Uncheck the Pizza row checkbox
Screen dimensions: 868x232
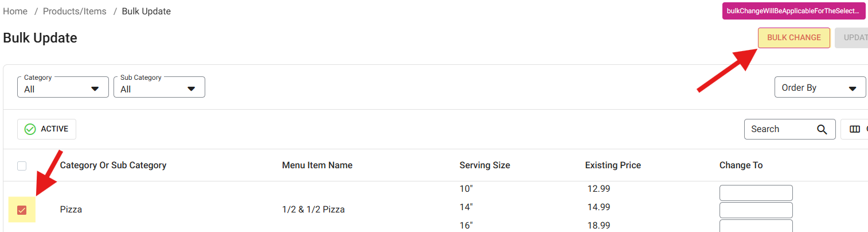22,210
